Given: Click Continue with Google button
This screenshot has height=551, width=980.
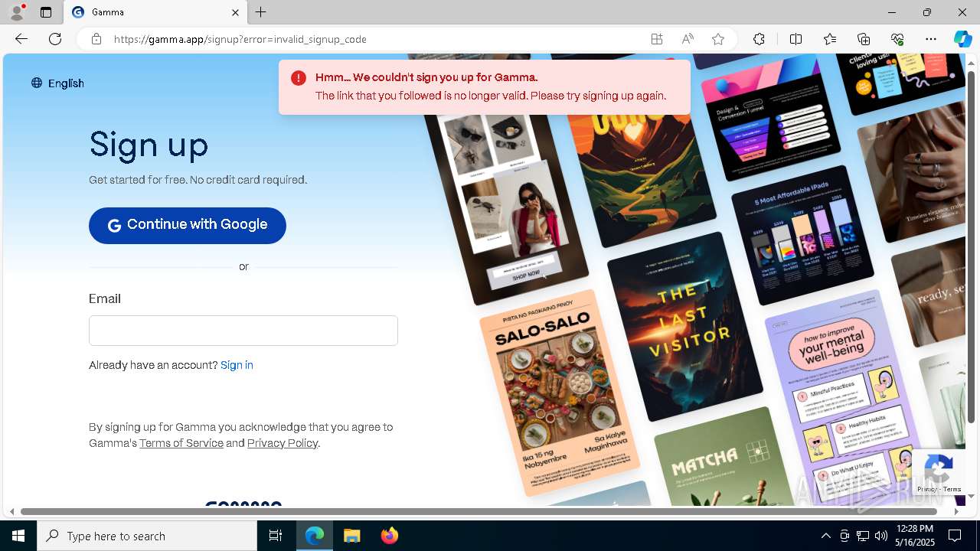Looking at the screenshot, I should (x=188, y=225).
